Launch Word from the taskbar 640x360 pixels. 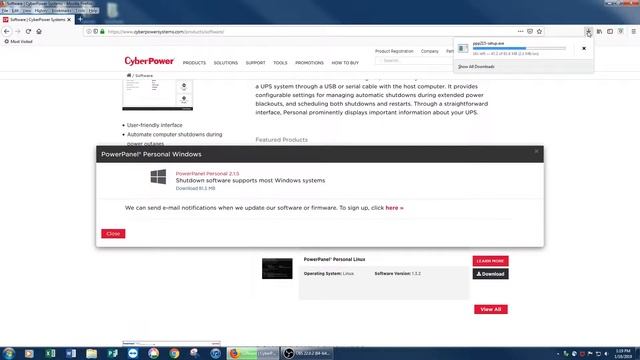pos(71,353)
